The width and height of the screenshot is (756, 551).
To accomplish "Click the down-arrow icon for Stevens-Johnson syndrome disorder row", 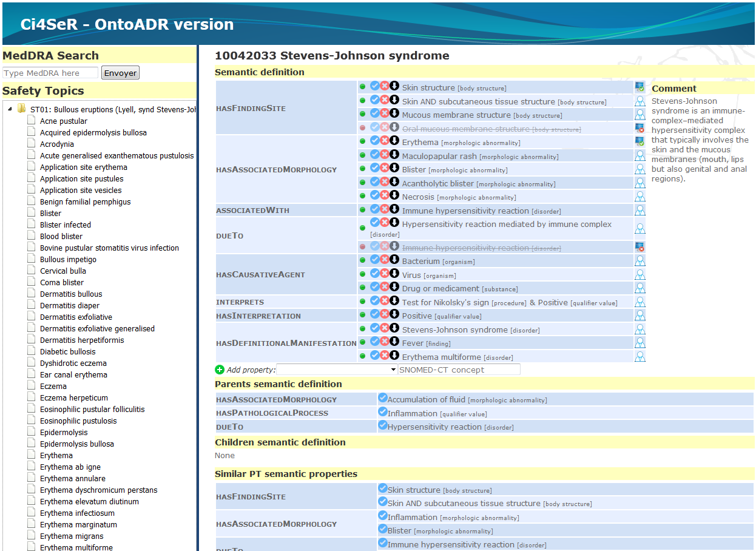I will (394, 328).
